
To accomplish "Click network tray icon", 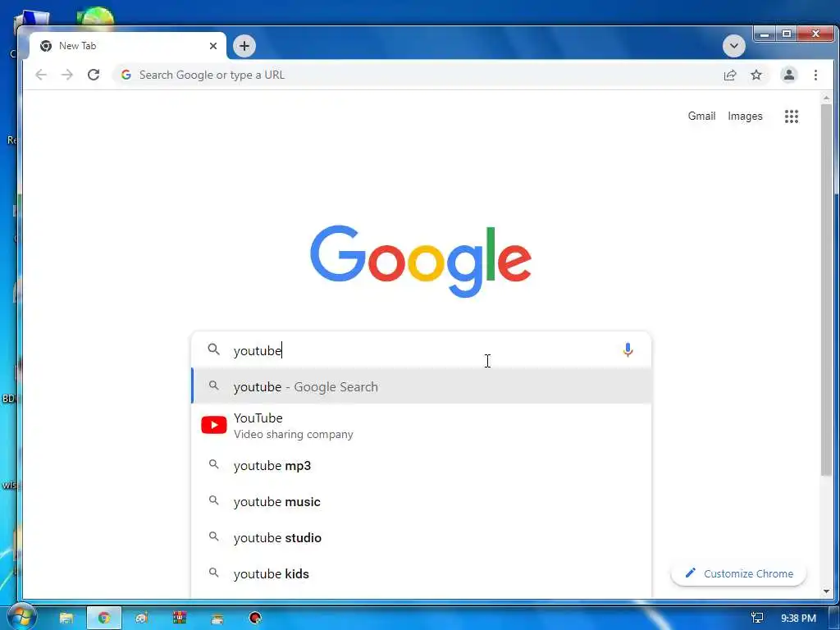I will (x=757, y=619).
